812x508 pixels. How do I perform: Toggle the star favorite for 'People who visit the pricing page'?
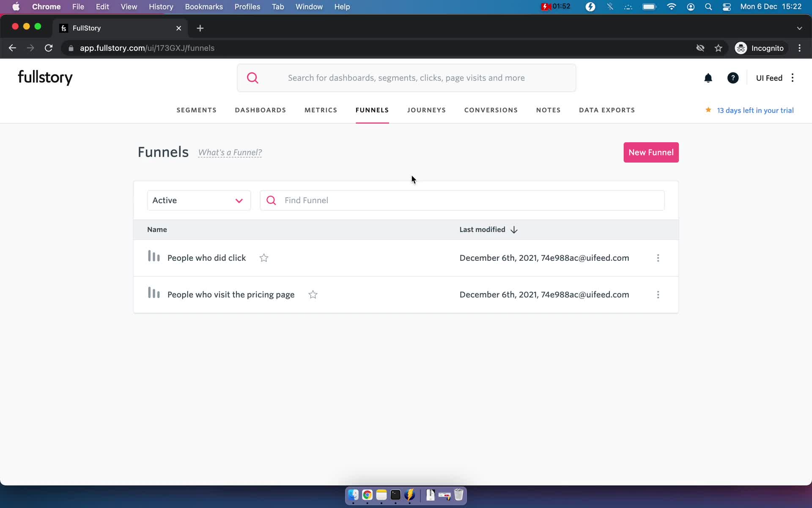[312, 294]
